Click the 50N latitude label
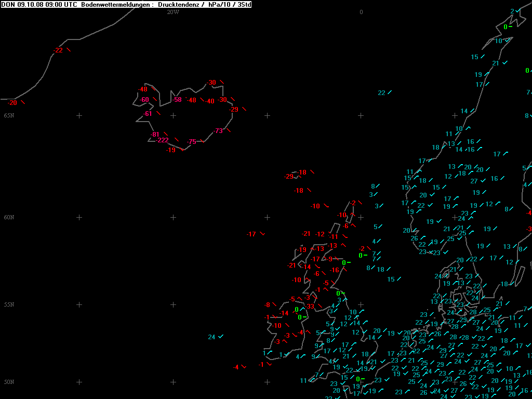The image size is (532, 399). tap(9, 382)
